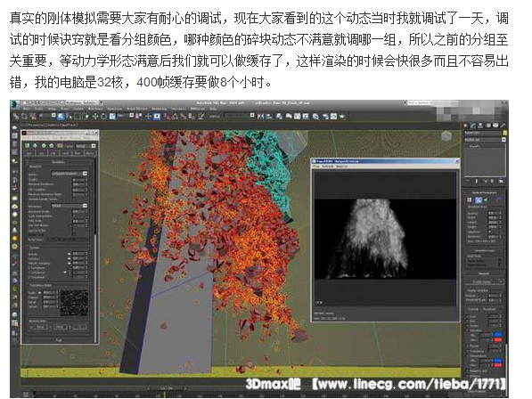The image size is (532, 399).
Task: Click the Mirror tool icon
Action: coord(260,117)
